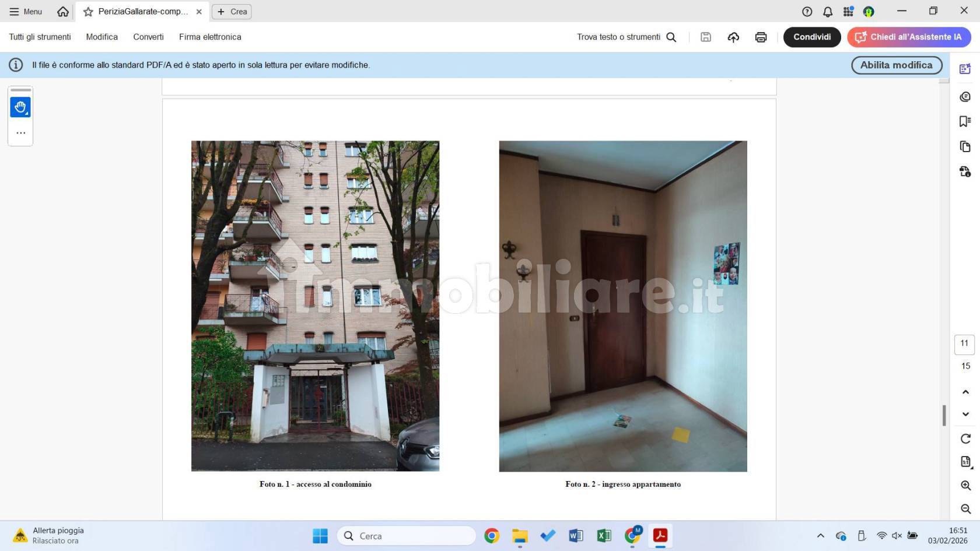Open notifications bell icon
This screenshot has width=980, height=551.
coord(828,12)
